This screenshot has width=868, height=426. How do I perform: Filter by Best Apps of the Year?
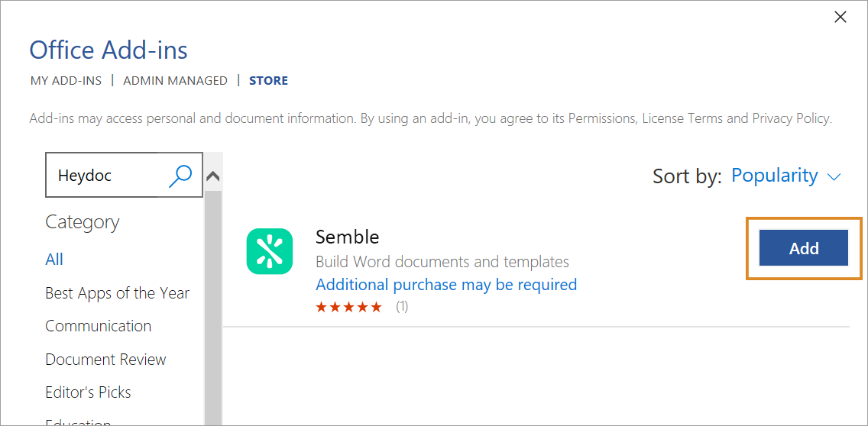click(118, 292)
